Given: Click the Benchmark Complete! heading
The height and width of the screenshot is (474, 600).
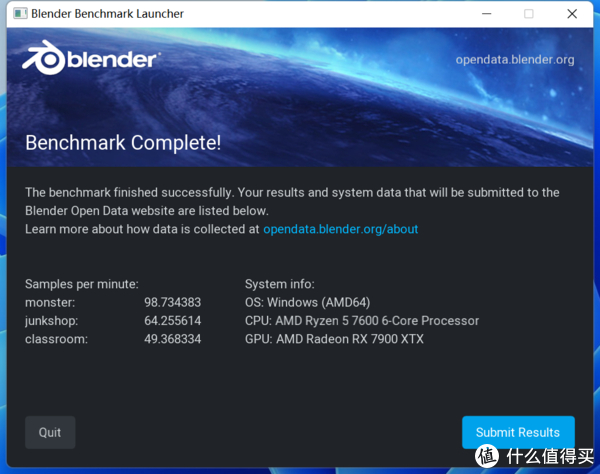Looking at the screenshot, I should pyautogui.click(x=123, y=143).
